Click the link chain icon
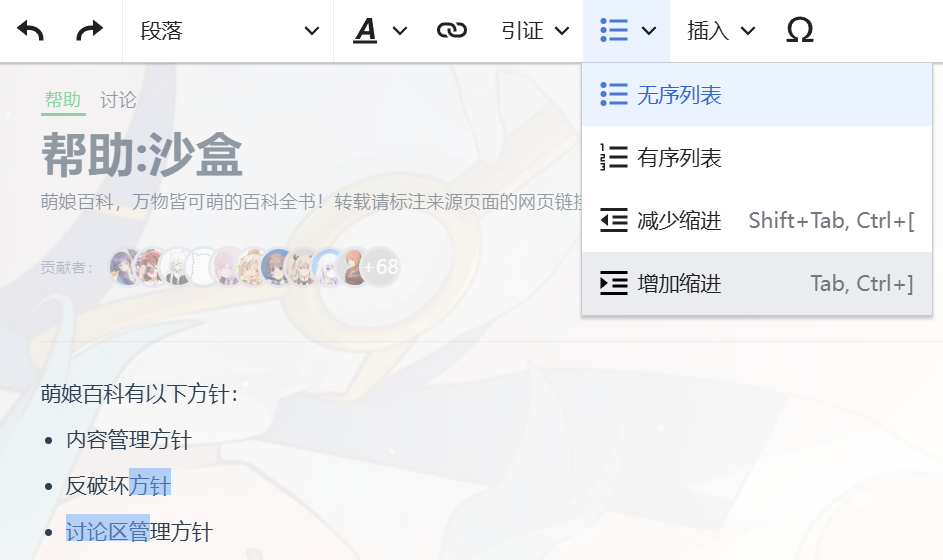The height and width of the screenshot is (560, 943). (x=452, y=30)
